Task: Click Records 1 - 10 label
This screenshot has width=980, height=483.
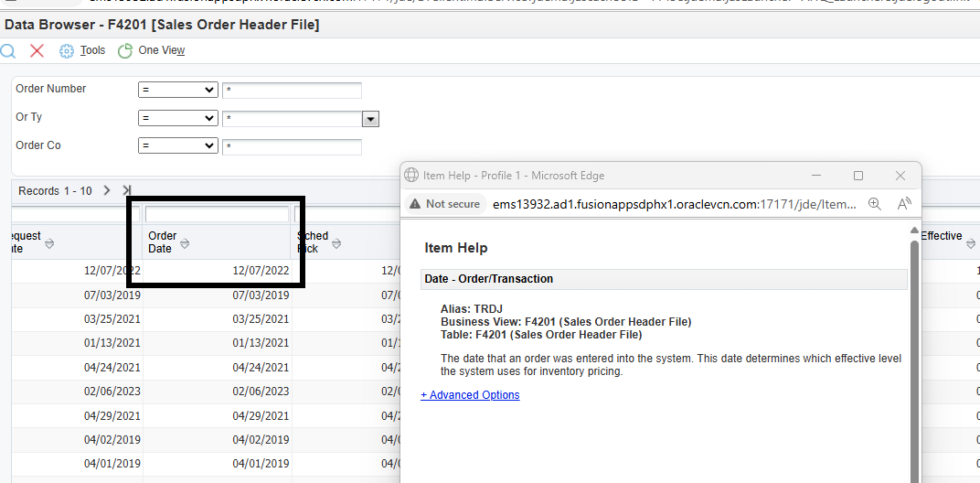Action: tap(55, 191)
